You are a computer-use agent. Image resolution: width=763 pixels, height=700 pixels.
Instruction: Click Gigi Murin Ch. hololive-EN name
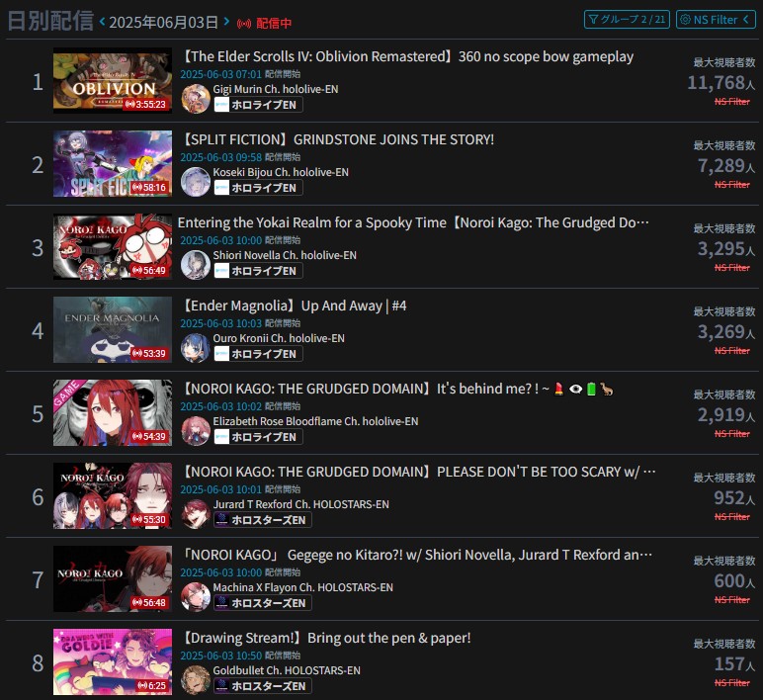[276, 89]
